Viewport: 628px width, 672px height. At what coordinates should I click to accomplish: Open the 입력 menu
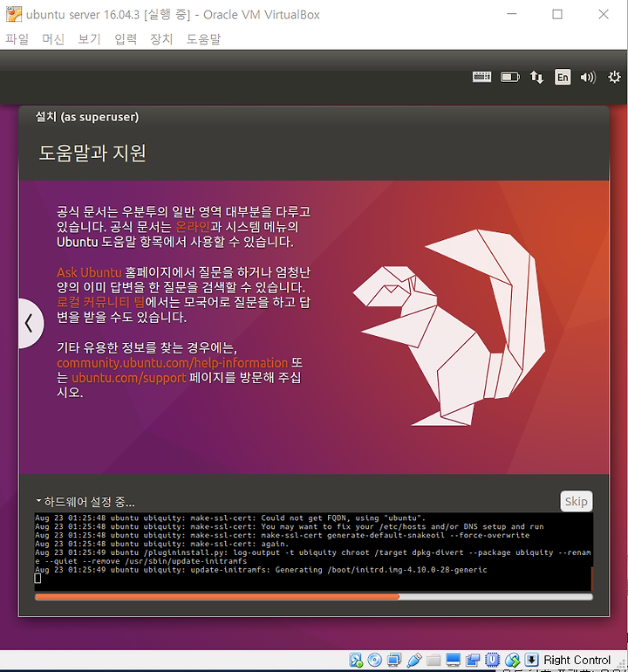pos(126,39)
